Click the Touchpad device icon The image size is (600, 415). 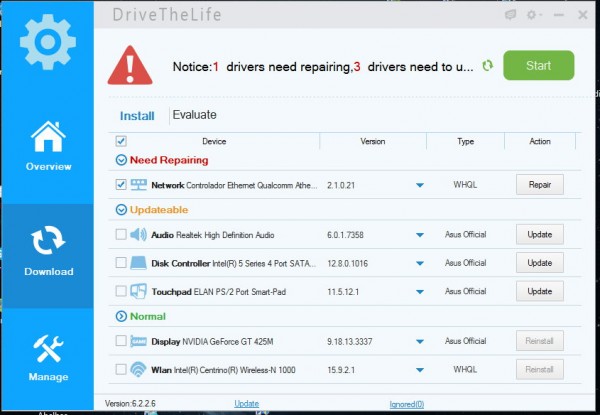(x=138, y=291)
